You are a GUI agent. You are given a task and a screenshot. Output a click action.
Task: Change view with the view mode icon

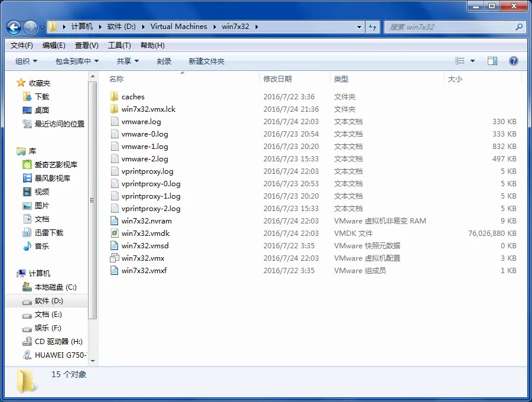click(x=459, y=61)
